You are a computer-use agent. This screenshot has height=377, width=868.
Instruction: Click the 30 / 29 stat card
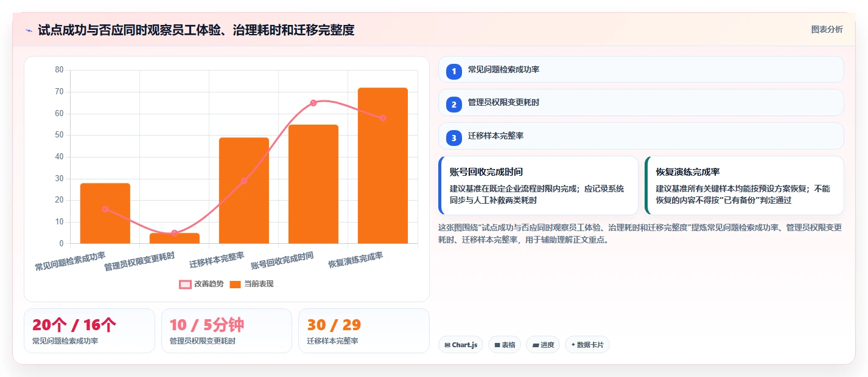click(364, 331)
